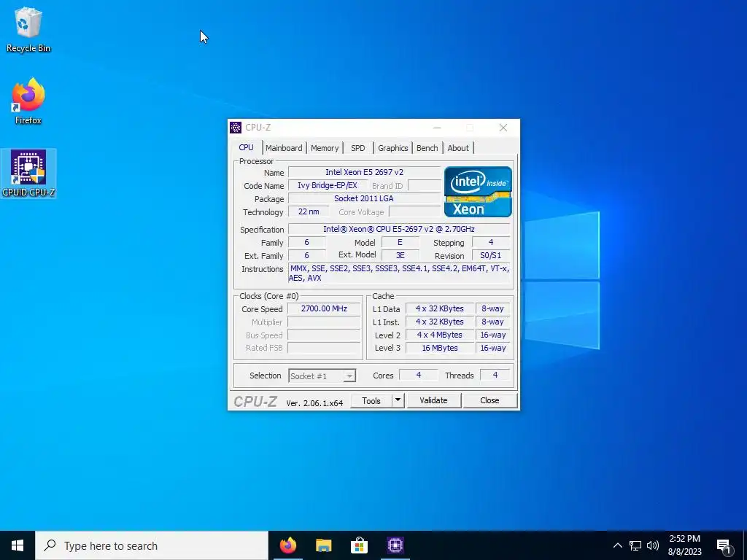This screenshot has width=747, height=560.
Task: Switch to the Bench tab
Action: point(427,148)
